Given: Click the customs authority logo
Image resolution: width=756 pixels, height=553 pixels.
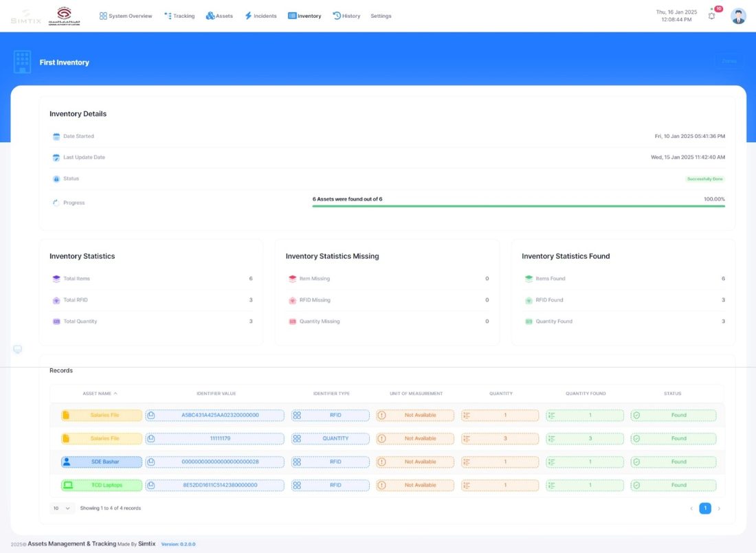Looking at the screenshot, I should coord(64,16).
